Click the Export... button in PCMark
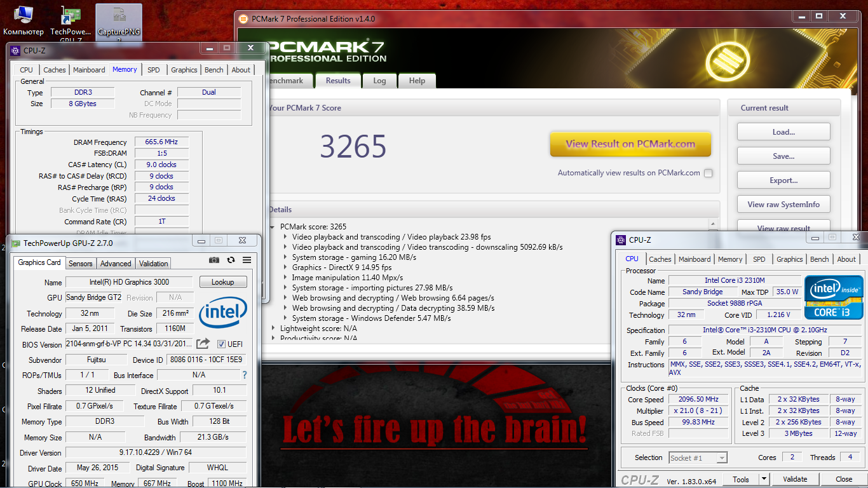 (783, 180)
